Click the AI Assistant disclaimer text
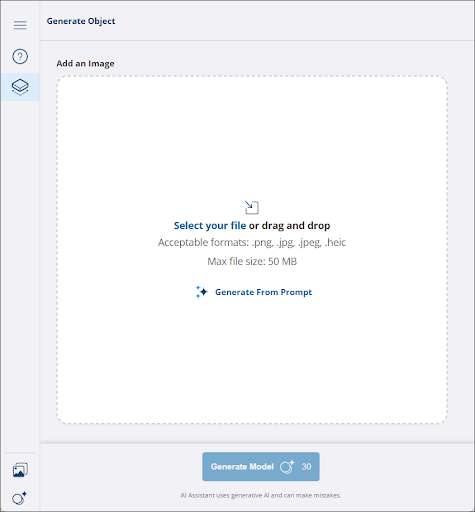Viewport: 475px width, 512px height. pos(261,495)
